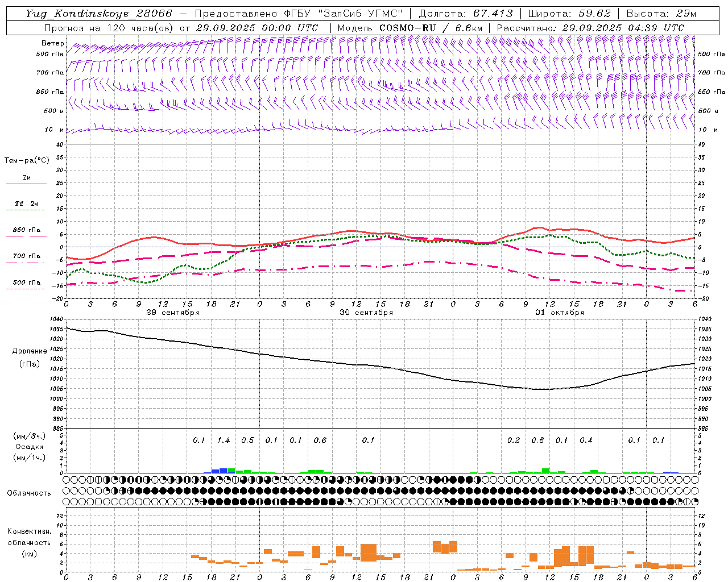The image size is (728, 582).
Task: Click the 0.5 three-hour precipitation value
Action: pyautogui.click(x=247, y=440)
